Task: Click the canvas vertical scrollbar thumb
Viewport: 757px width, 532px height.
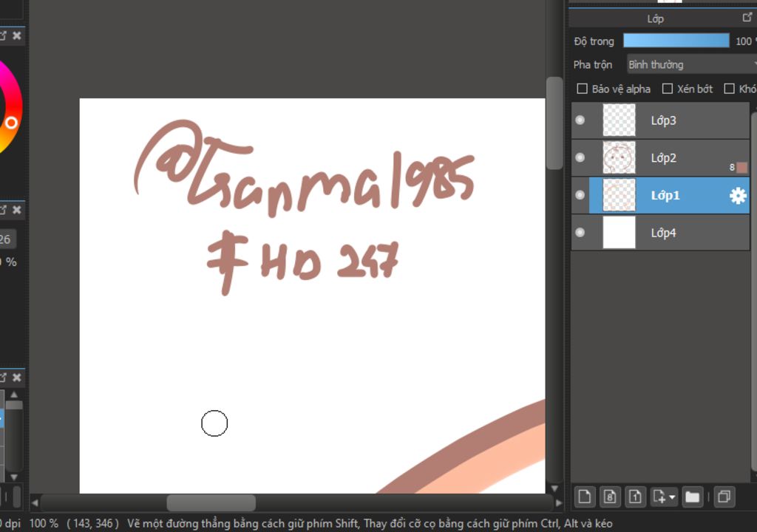Action: [x=554, y=123]
